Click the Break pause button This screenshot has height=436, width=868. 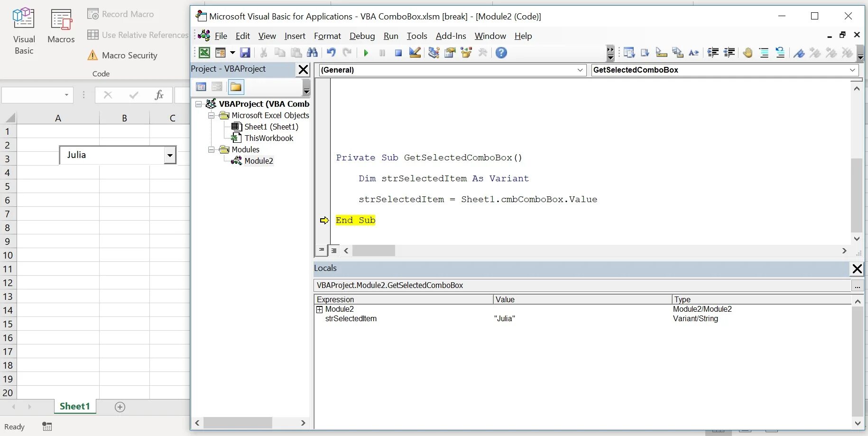click(x=382, y=53)
